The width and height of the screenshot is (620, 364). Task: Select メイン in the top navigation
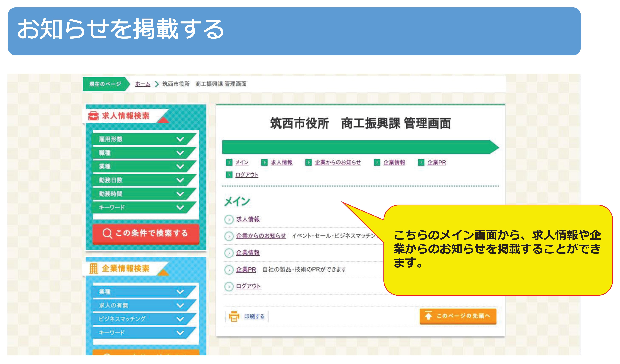(242, 162)
